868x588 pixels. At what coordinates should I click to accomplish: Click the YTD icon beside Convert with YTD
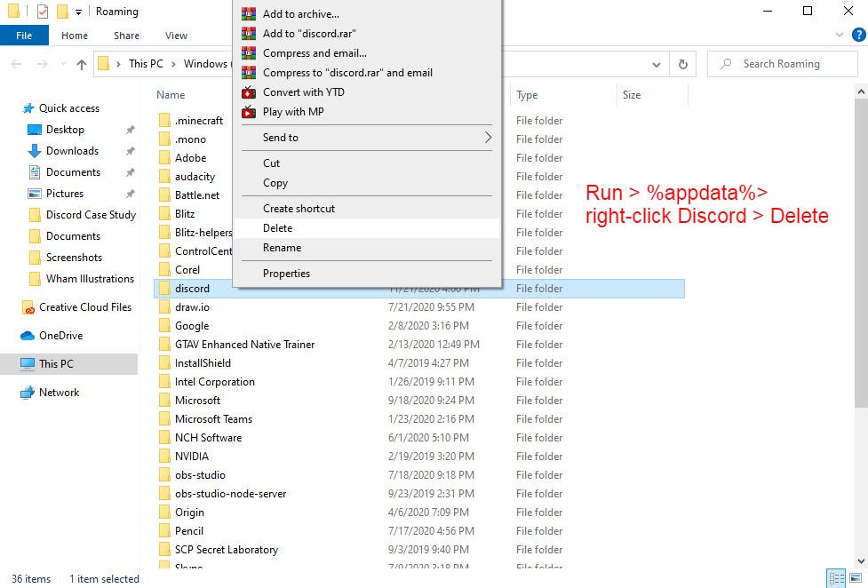(249, 91)
